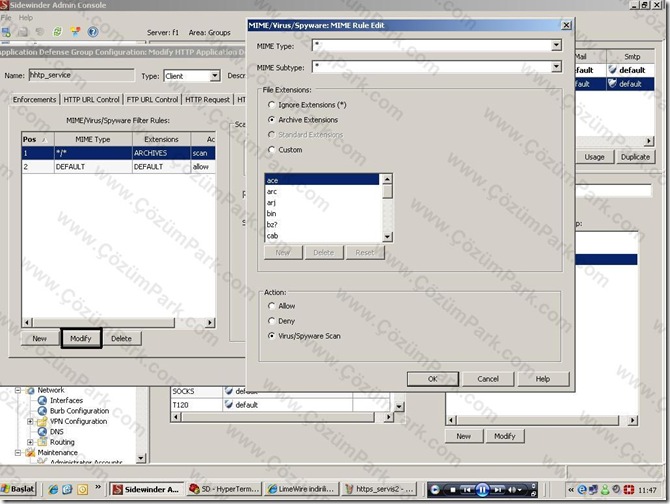Click OK in MIME Rule Edit dialog
Image resolution: width=670 pixels, height=504 pixels.
click(432, 379)
